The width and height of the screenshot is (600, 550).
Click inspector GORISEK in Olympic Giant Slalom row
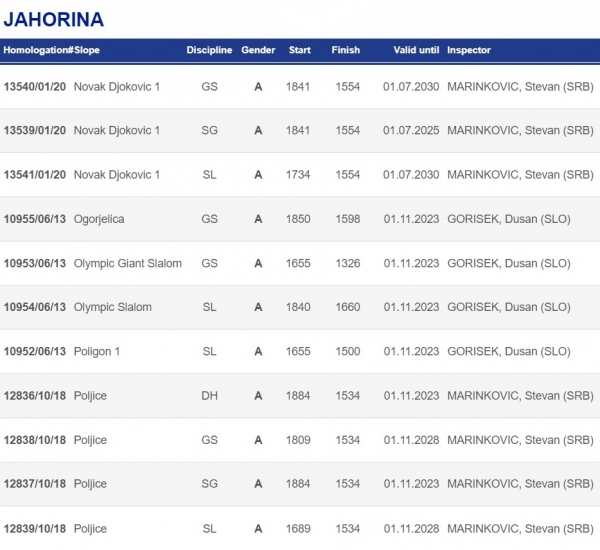tap(509, 264)
